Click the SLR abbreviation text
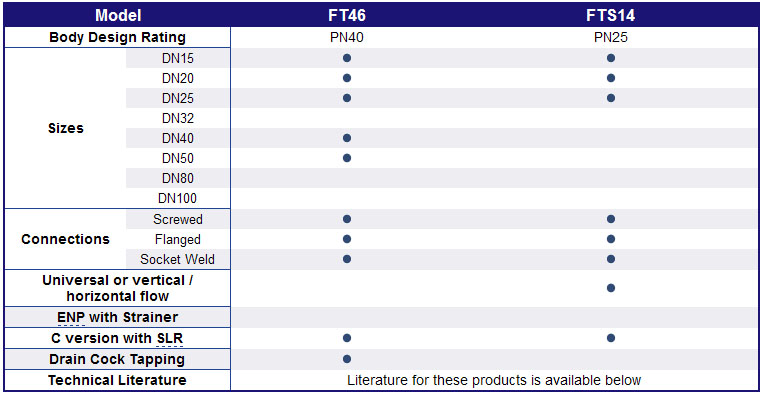The width and height of the screenshot is (762, 395). click(170, 338)
